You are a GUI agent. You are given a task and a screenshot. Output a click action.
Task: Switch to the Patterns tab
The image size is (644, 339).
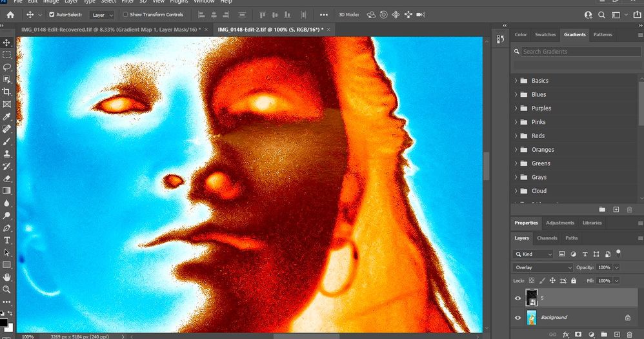coord(603,35)
